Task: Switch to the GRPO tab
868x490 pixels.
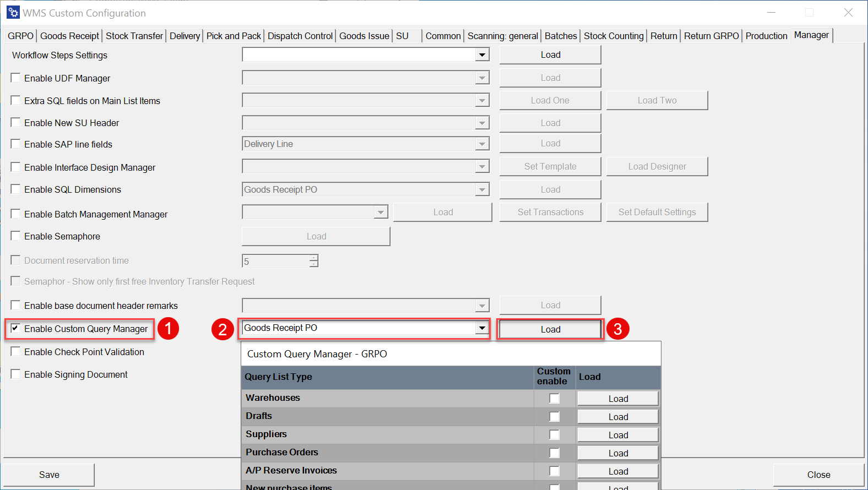Action: tap(20, 36)
